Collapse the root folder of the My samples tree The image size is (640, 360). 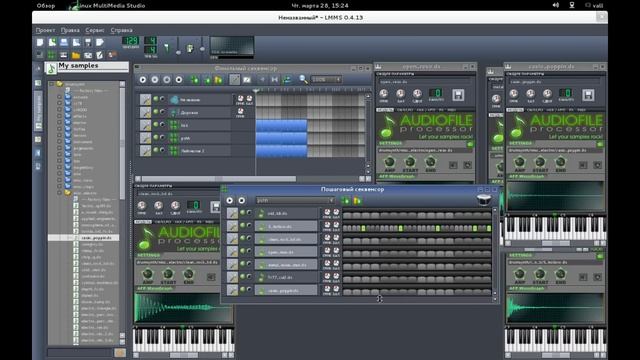pos(52,84)
